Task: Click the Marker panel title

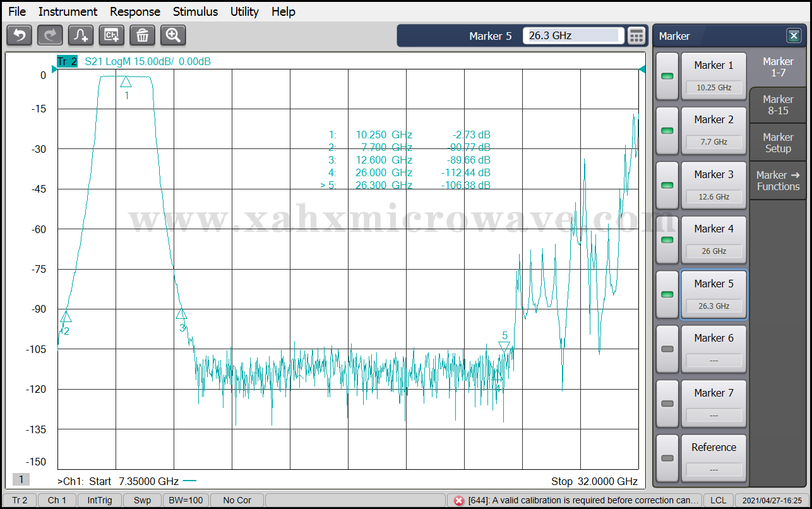Action: click(x=674, y=36)
